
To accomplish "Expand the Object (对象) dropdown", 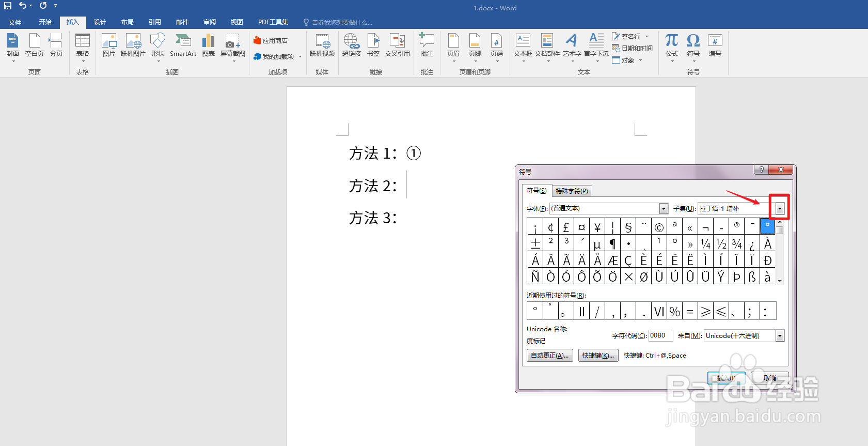I will pyautogui.click(x=640, y=60).
